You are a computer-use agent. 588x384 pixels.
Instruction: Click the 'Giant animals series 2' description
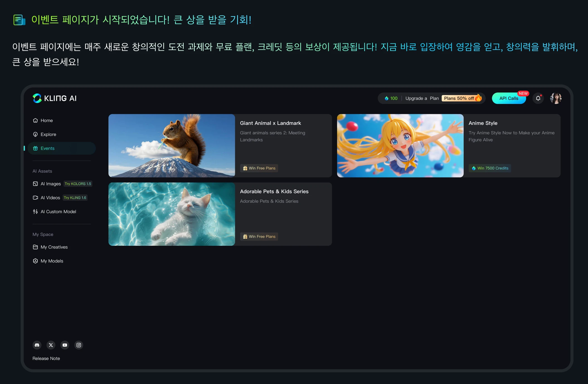pos(273,136)
